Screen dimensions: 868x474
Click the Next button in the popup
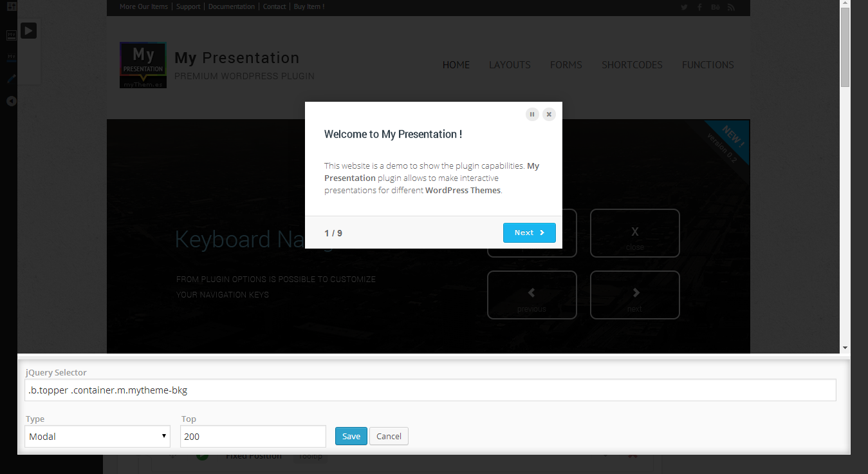(529, 232)
